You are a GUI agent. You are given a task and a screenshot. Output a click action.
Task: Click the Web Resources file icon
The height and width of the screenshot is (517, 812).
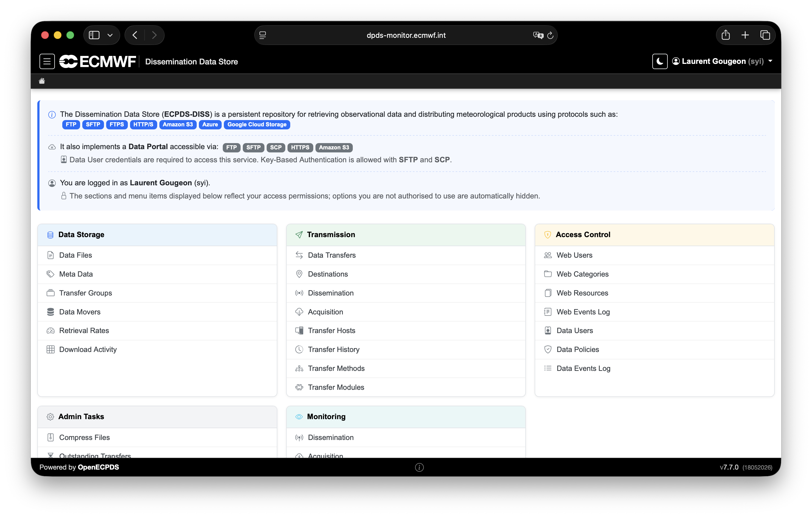(x=548, y=293)
